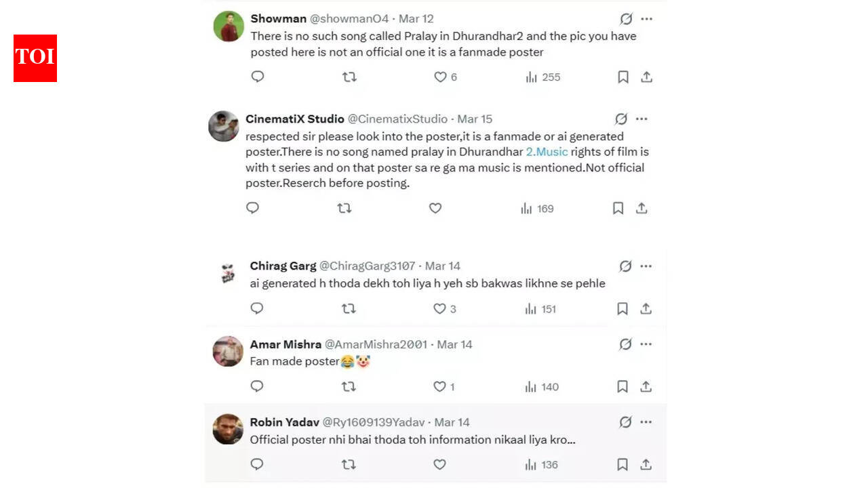This screenshot has height=488, width=868.
Task: Retweet CinematiX Studio's post
Action: (344, 208)
